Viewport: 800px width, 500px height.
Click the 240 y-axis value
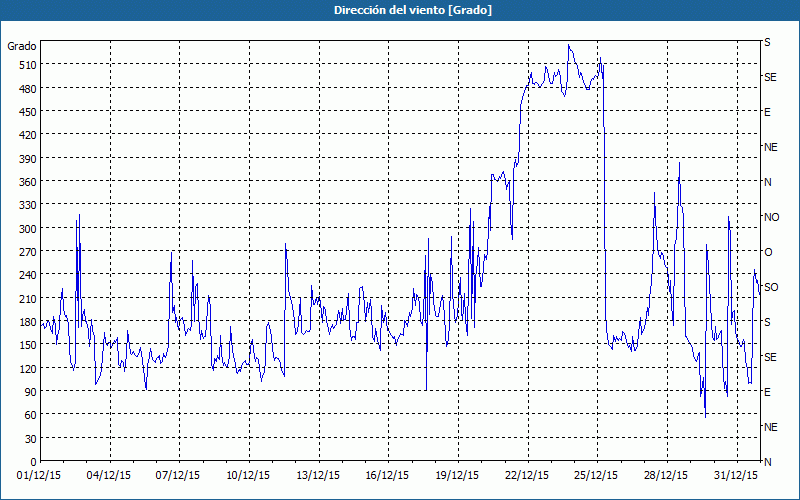[28, 276]
